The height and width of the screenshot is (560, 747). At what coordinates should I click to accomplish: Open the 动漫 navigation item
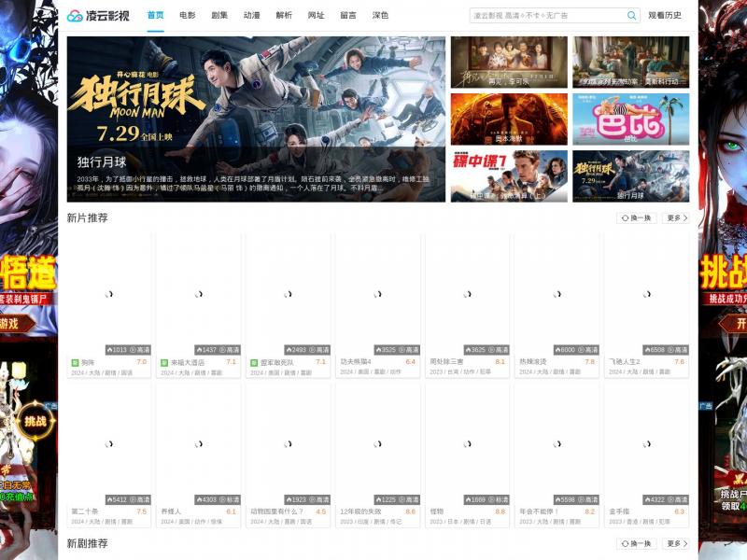(251, 15)
